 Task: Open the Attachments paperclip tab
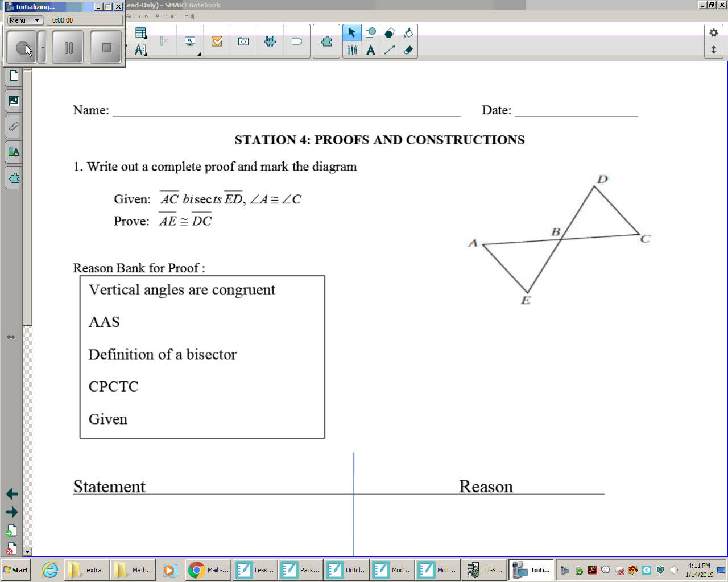pyautogui.click(x=14, y=127)
